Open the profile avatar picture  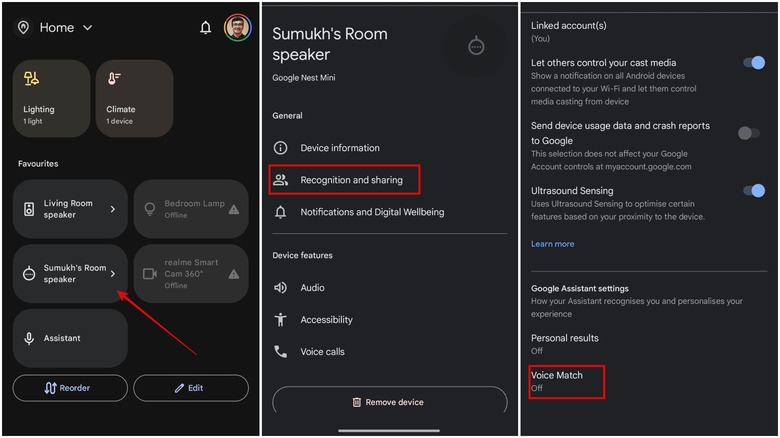[x=238, y=28]
